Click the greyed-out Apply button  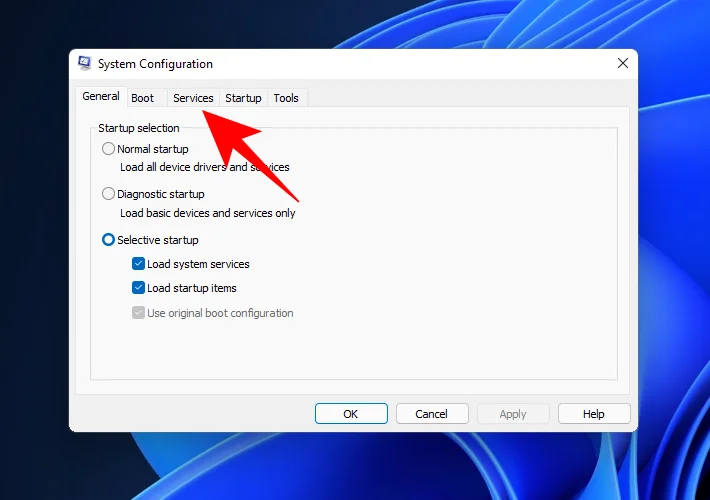pos(513,414)
